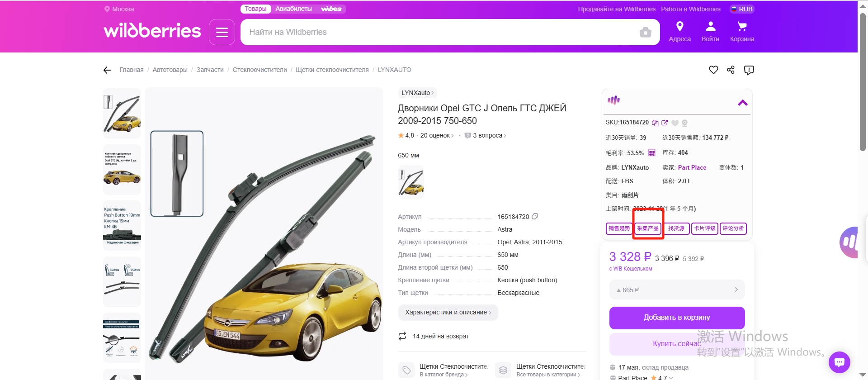
Task: Copy the Артикул number 165184720
Action: [x=535, y=217]
